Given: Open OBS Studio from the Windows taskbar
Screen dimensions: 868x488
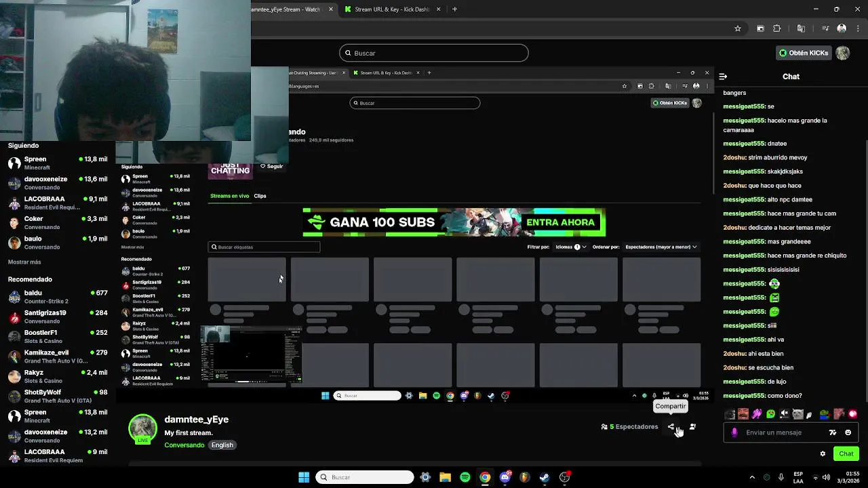Looking at the screenshot, I should (x=564, y=477).
